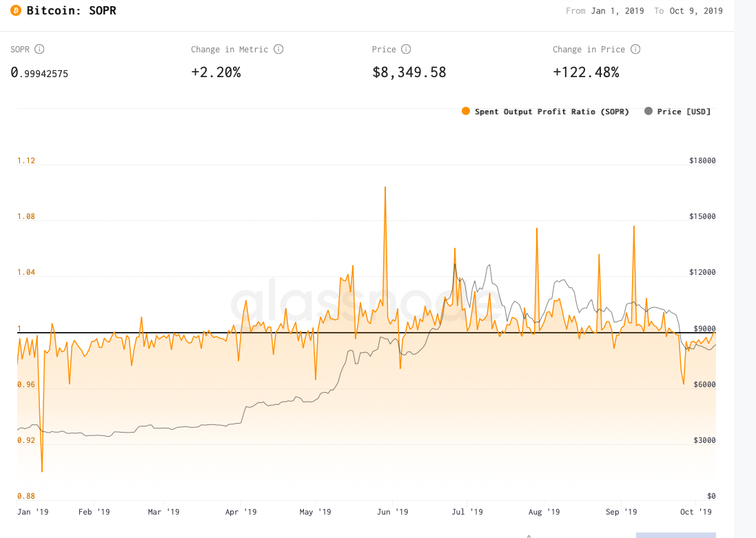Click the $0 right axis label
This screenshot has width=756, height=538.
tap(711, 496)
